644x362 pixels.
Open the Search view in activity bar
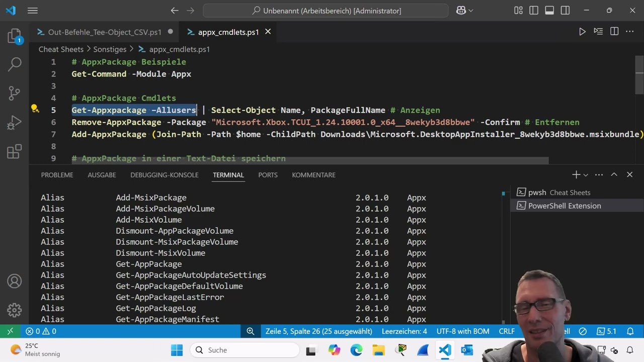[x=15, y=64]
